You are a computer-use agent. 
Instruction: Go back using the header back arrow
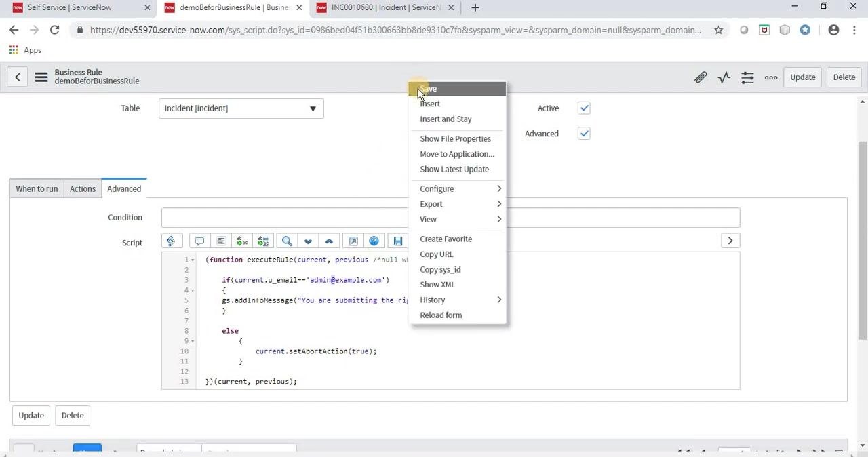pyautogui.click(x=18, y=77)
